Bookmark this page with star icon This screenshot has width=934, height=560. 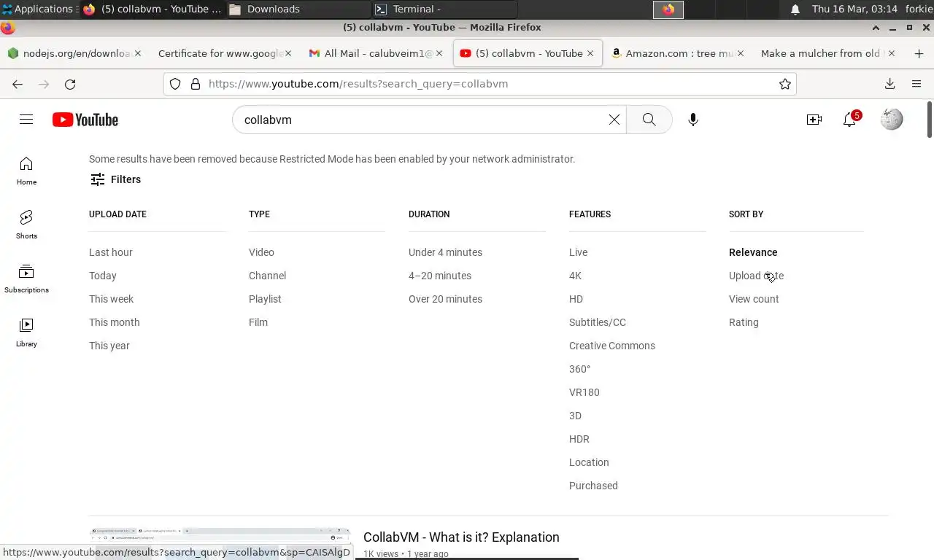(785, 84)
